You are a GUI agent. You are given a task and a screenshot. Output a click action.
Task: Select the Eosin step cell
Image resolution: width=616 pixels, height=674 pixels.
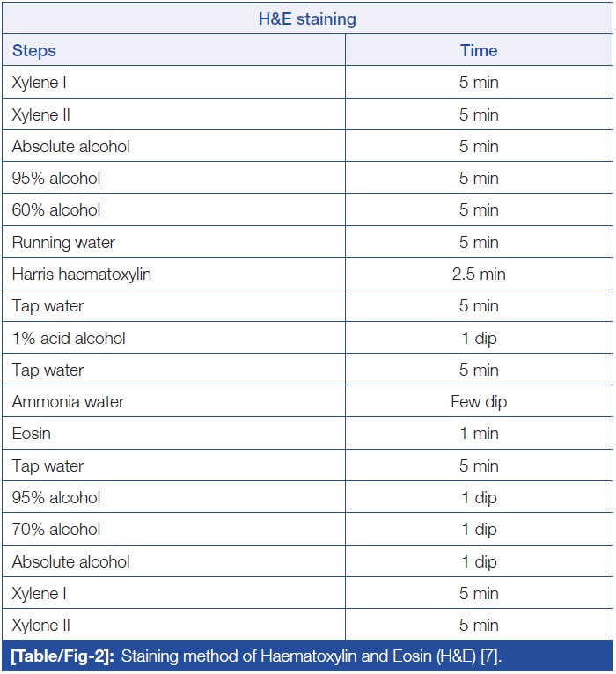pos(32,434)
